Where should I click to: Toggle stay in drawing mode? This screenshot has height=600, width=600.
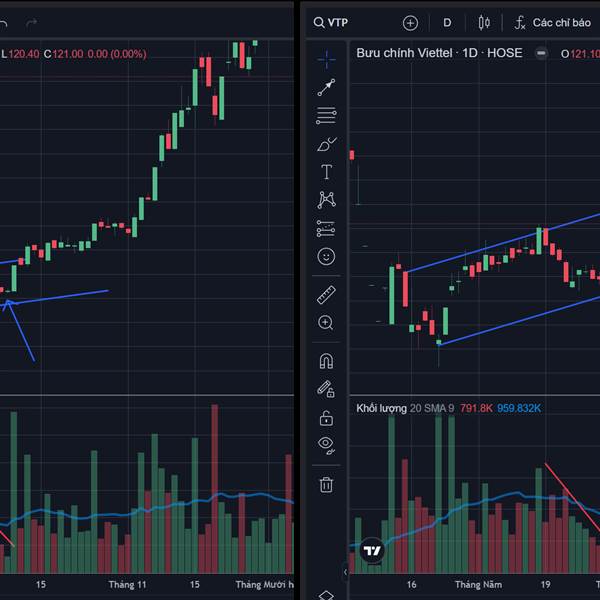click(x=326, y=389)
